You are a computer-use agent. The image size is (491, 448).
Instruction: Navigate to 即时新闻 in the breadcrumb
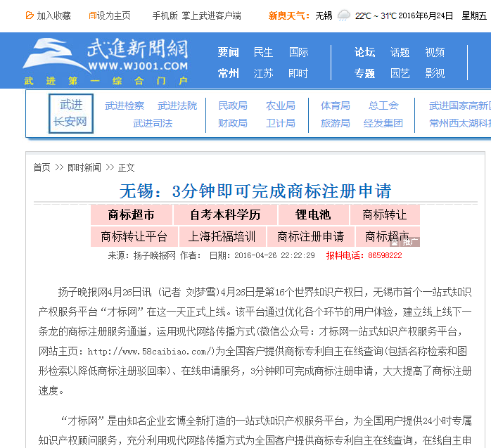pyautogui.click(x=84, y=167)
